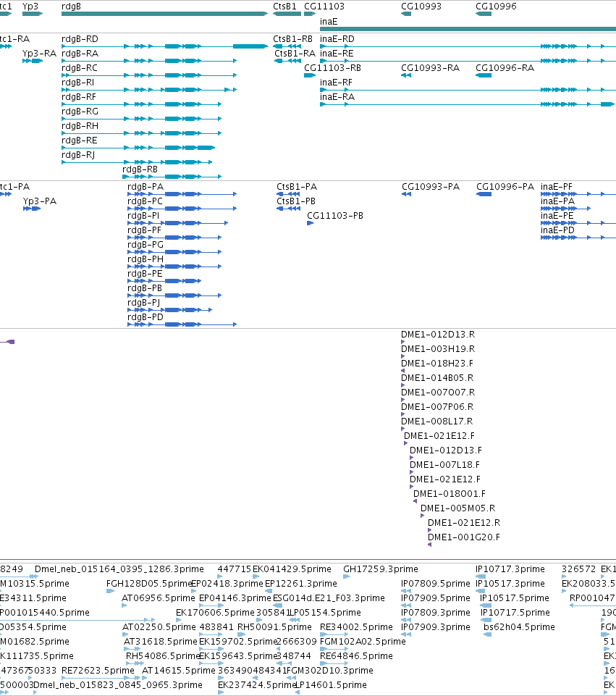Click the rdgB-PF protein label
This screenshot has width=616, height=696.
coord(144,230)
